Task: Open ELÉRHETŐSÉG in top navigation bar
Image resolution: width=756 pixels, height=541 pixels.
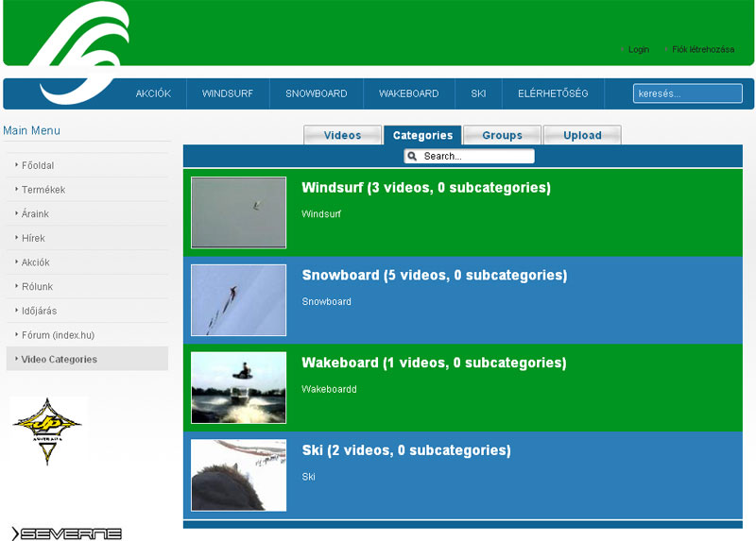Action: coord(553,94)
